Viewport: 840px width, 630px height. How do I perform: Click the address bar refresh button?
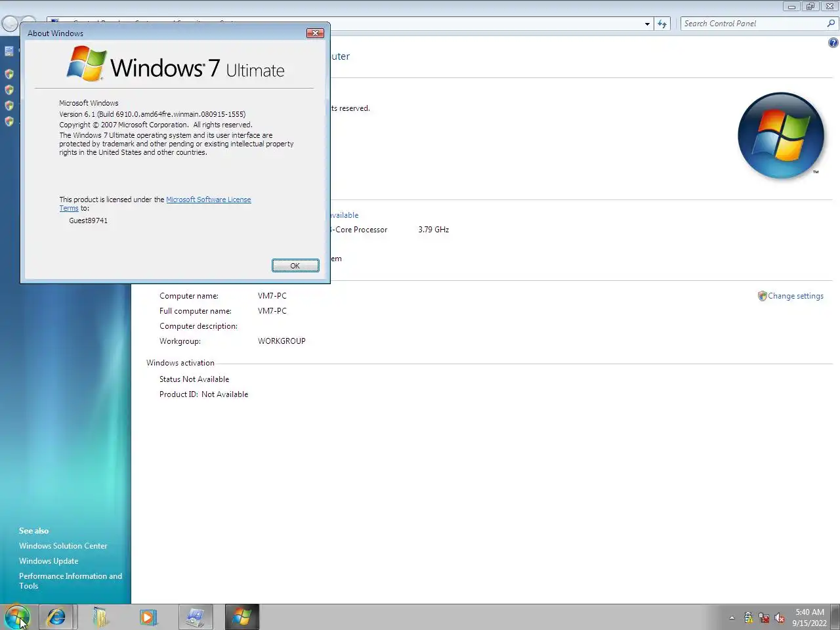click(662, 24)
